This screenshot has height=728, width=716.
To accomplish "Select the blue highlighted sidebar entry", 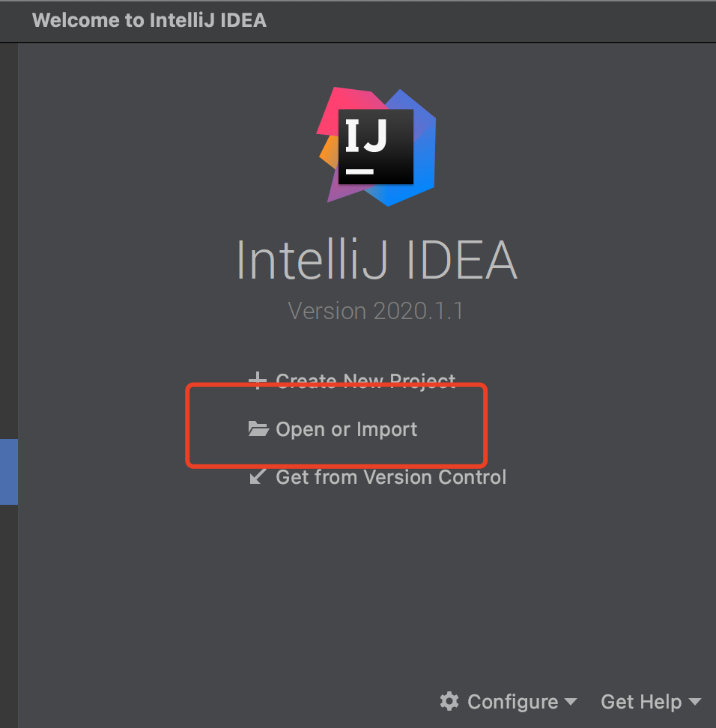I will [x=9, y=472].
